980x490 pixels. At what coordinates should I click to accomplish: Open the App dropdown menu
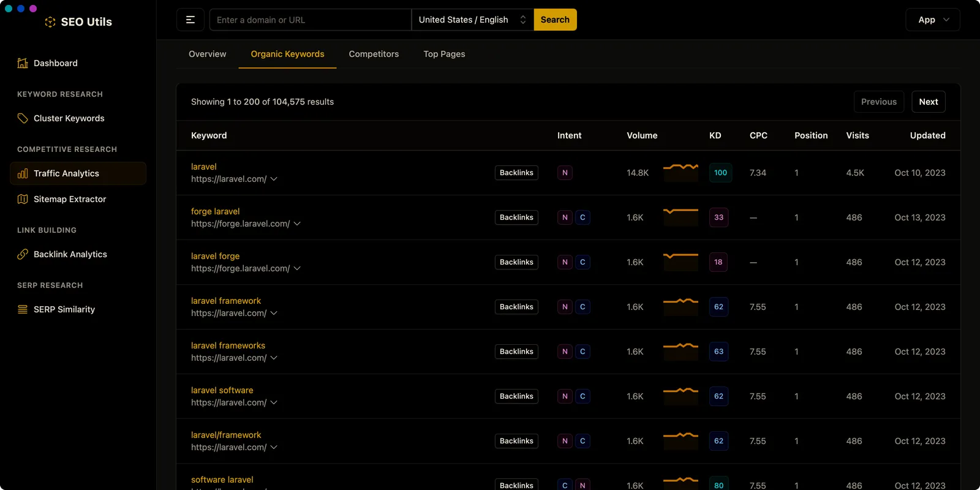coord(933,20)
